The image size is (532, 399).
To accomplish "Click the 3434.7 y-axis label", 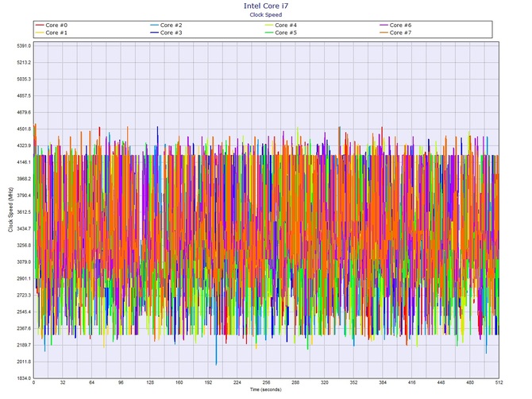I will pos(24,229).
